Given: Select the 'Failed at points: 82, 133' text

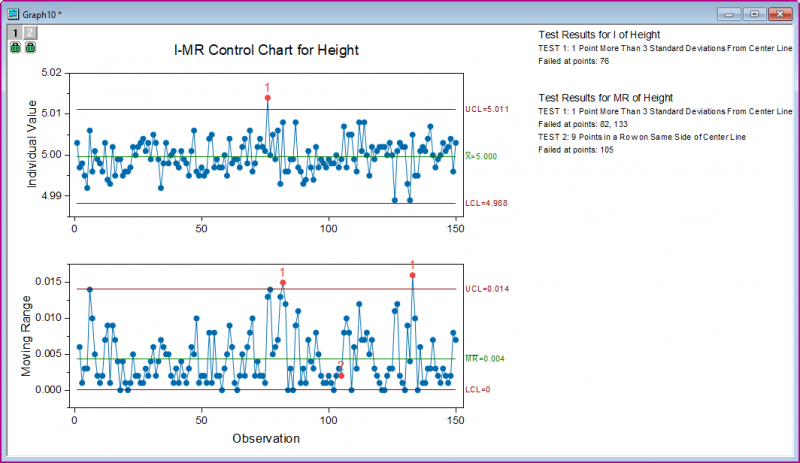Looking at the screenshot, I should [590, 122].
